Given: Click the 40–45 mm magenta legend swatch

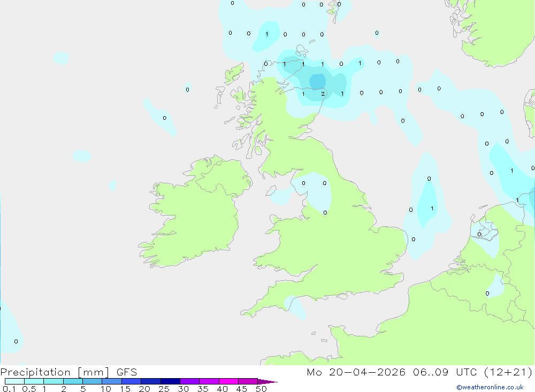Looking at the screenshot, I should point(228,381).
